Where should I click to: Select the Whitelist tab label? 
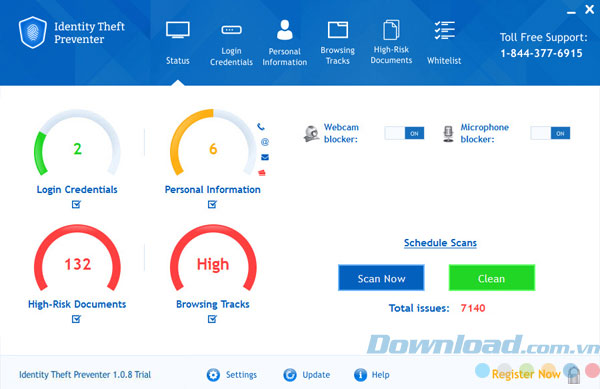tap(444, 60)
